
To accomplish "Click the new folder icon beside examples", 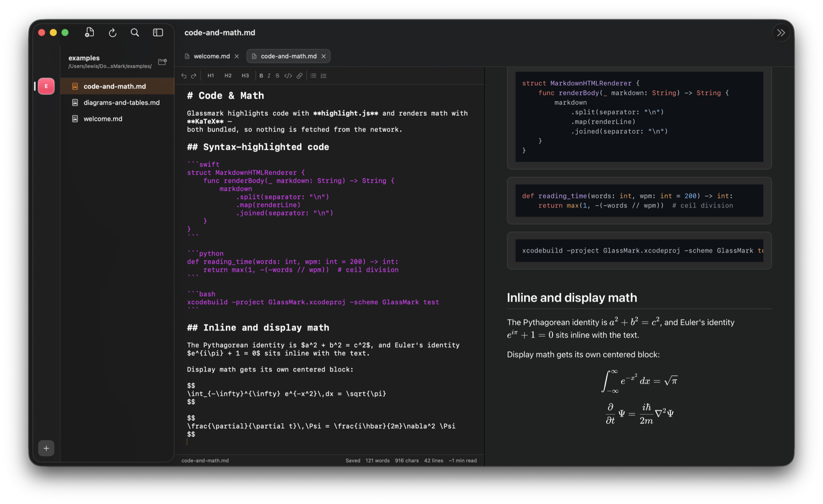I will click(x=162, y=62).
